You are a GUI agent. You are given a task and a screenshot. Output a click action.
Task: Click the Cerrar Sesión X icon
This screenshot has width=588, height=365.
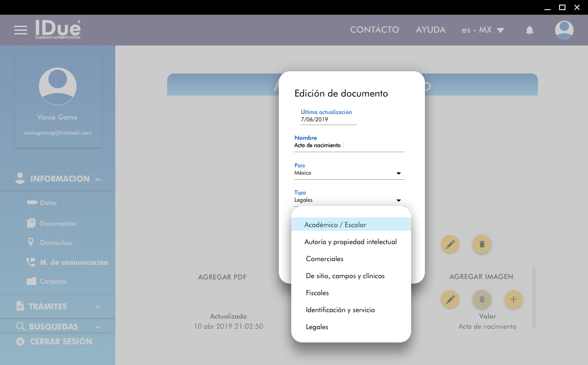(x=20, y=342)
